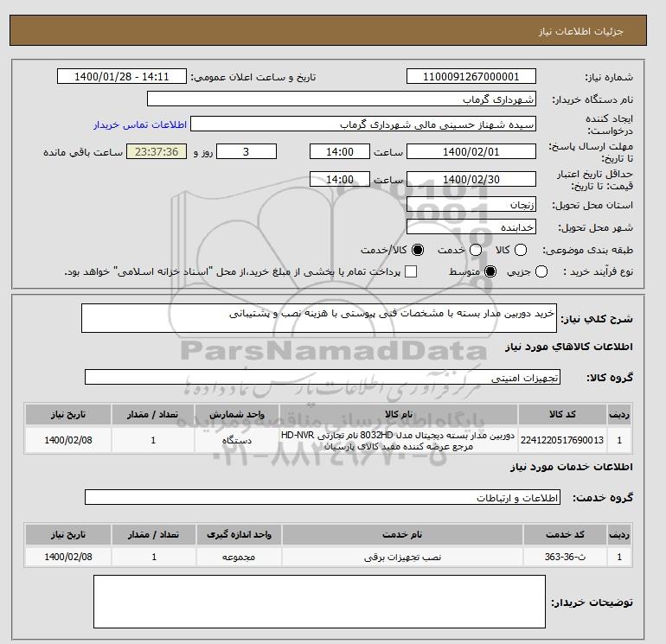666x644 pixels.
Task: Select the کالا radio button
Action: [521, 250]
